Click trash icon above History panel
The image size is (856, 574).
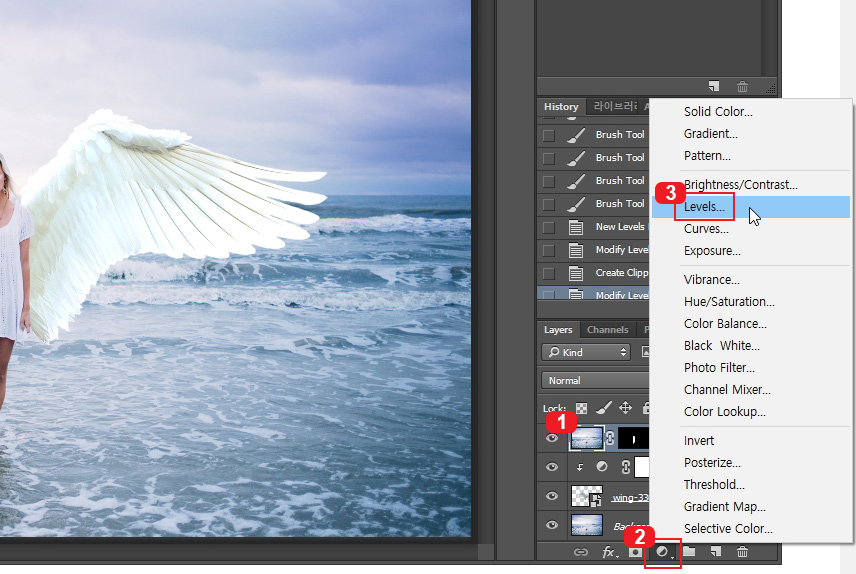pyautogui.click(x=742, y=86)
